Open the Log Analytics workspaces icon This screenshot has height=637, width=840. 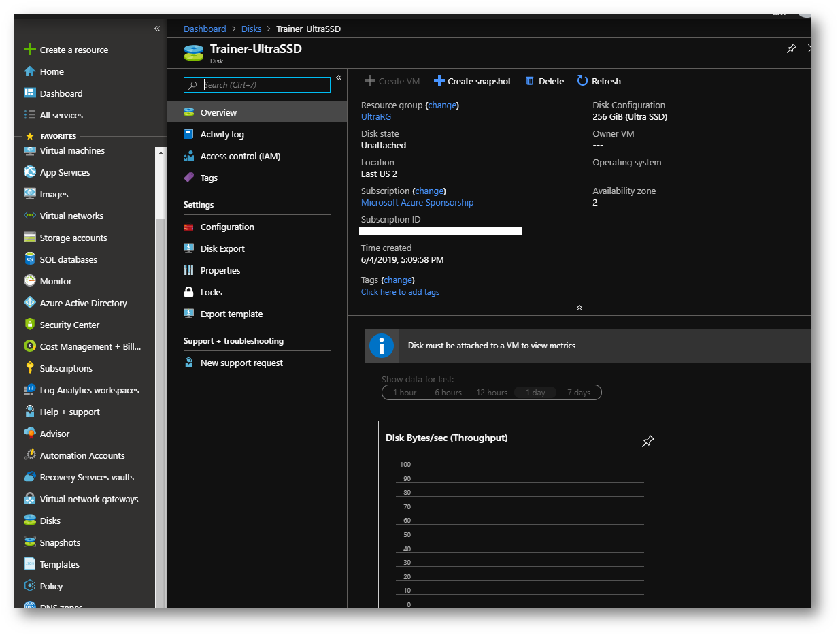coord(29,390)
